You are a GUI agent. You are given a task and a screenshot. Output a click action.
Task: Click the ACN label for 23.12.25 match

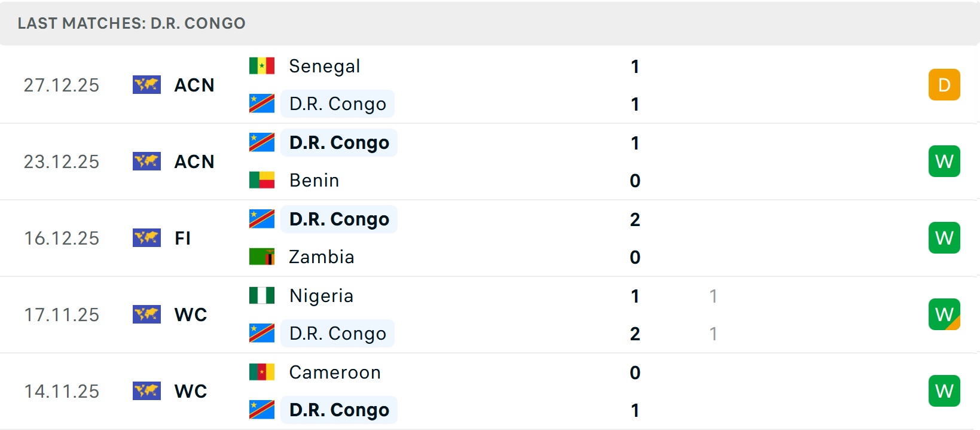(x=194, y=161)
